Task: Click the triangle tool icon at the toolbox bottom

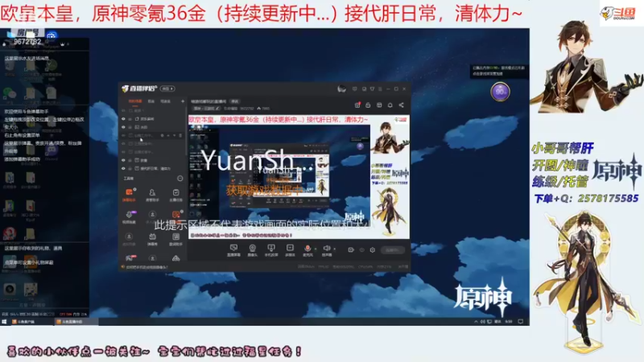Action: coord(175,258)
